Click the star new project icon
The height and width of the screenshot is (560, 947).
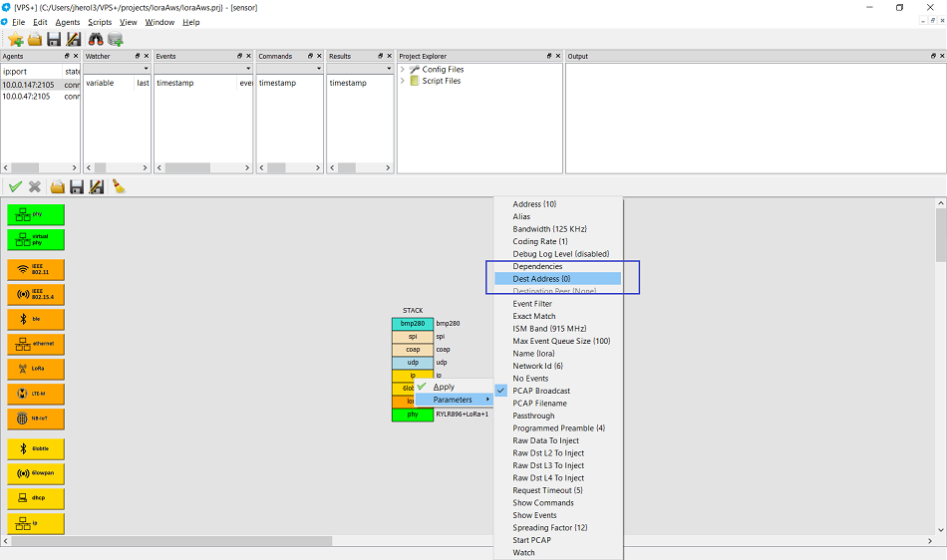(15, 39)
